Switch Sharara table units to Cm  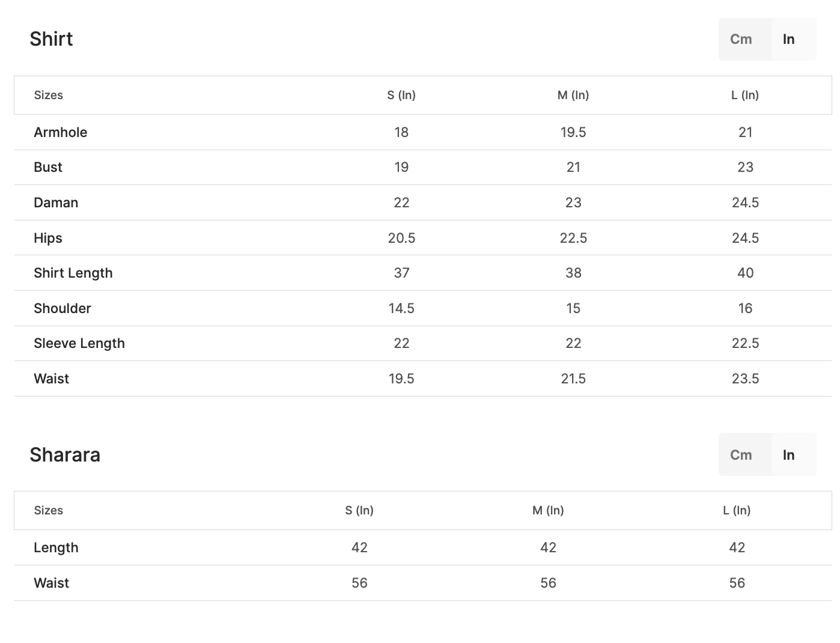(741, 455)
